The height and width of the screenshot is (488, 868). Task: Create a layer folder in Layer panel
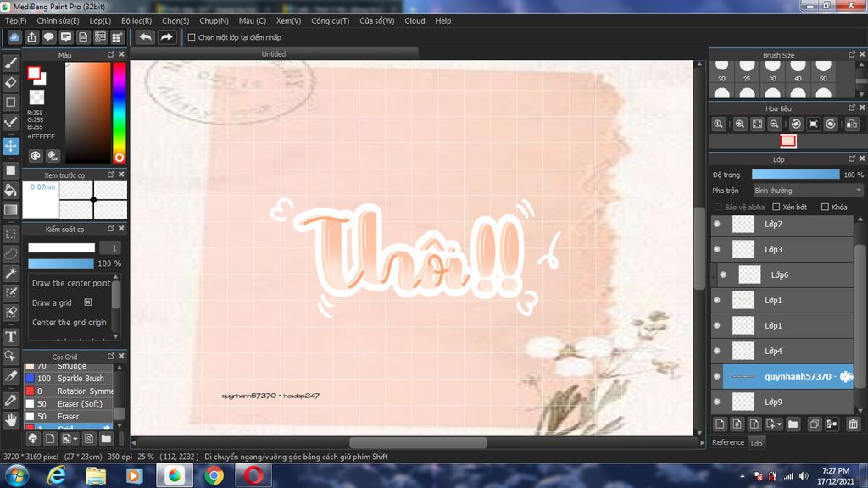(793, 424)
